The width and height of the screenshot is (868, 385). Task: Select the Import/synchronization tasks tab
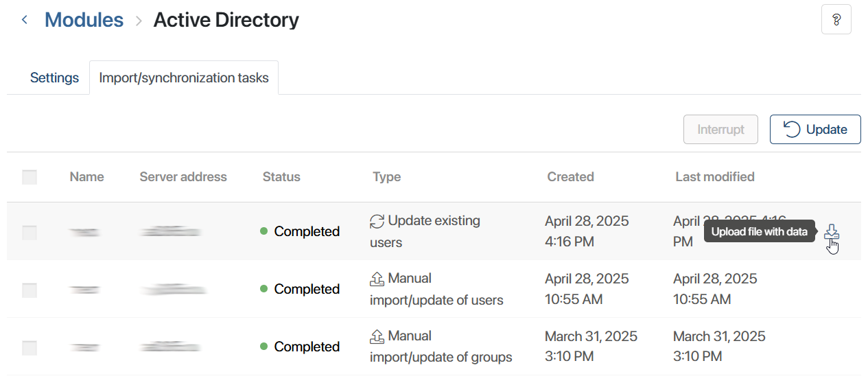(184, 78)
